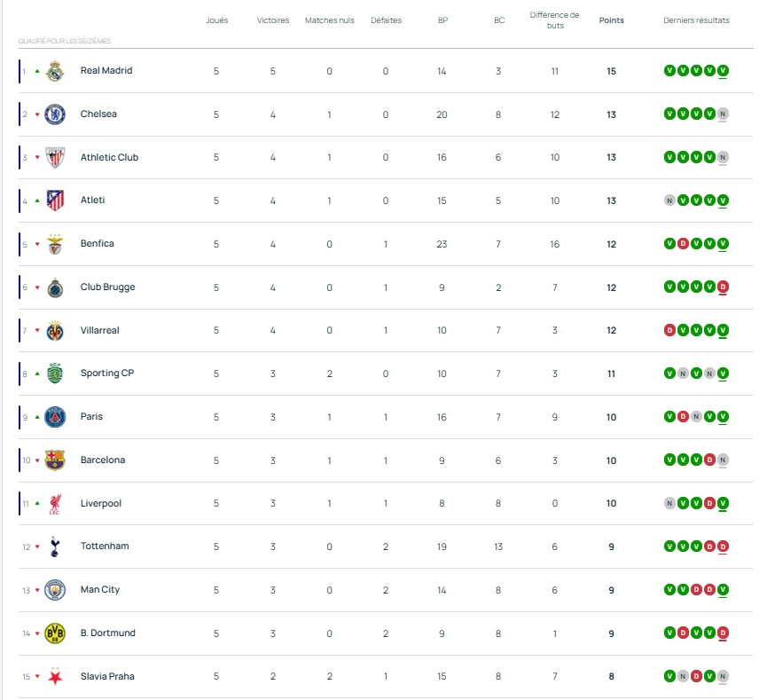Image resolution: width=767 pixels, height=700 pixels.
Task: Click the Athletic Club crest icon
Action: [x=55, y=157]
